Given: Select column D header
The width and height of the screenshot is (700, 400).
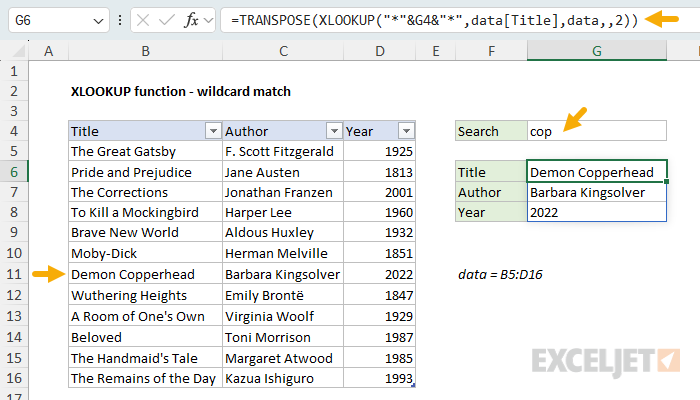Looking at the screenshot, I should tap(379, 51).
